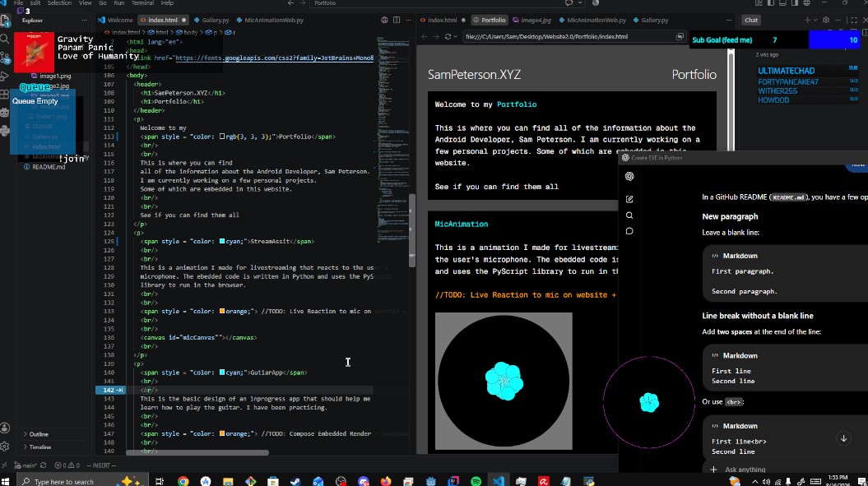Switch to left group Gallery.py tab
The width and height of the screenshot is (868, 486).
click(211, 20)
